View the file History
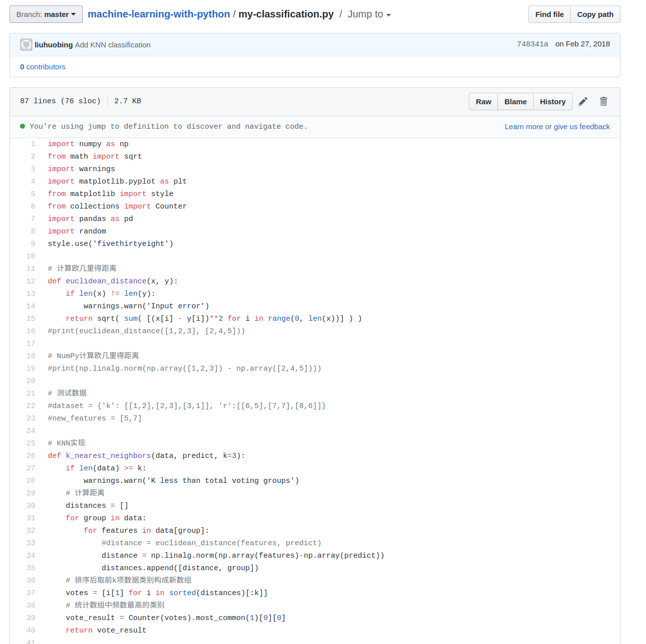The height and width of the screenshot is (644, 646). coord(552,102)
